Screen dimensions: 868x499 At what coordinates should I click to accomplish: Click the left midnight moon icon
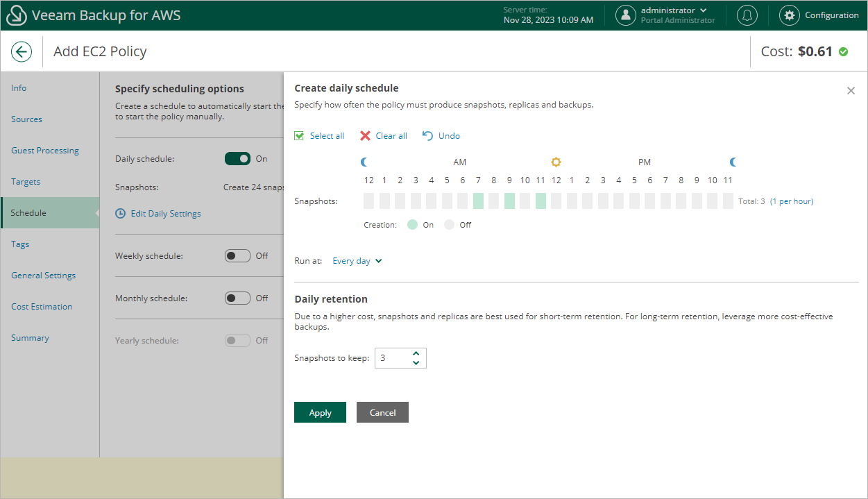pos(364,162)
